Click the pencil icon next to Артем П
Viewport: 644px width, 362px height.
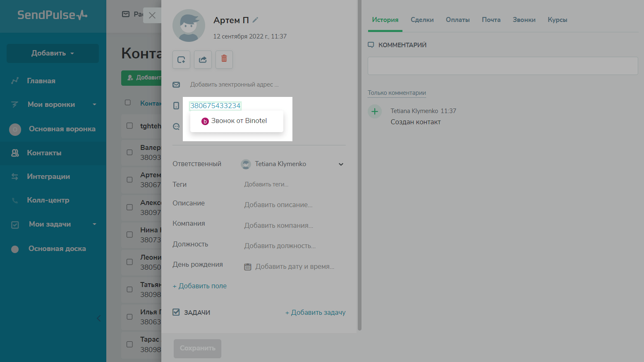[256, 20]
